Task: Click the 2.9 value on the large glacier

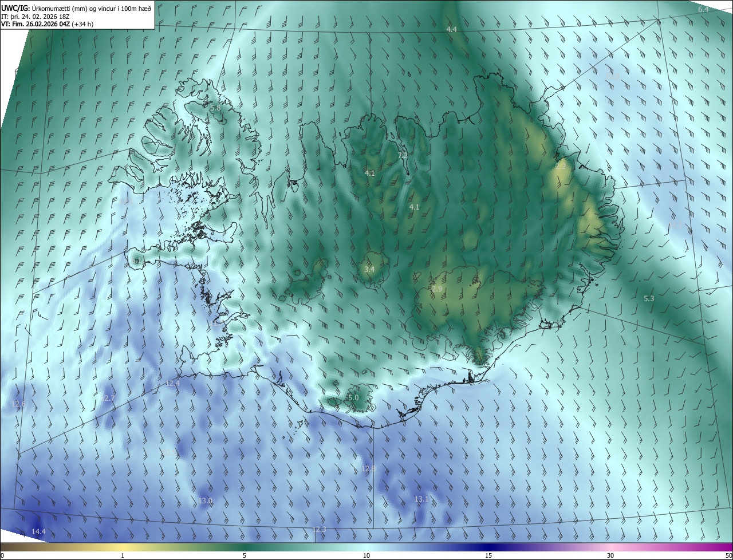Action: point(437,289)
